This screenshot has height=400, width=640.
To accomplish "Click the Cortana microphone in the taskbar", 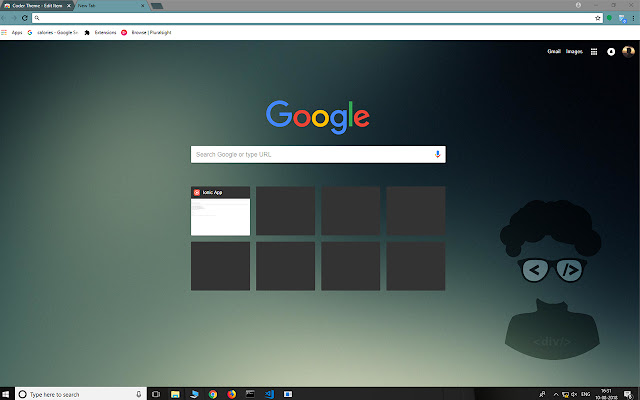I will pyautogui.click(x=139, y=394).
